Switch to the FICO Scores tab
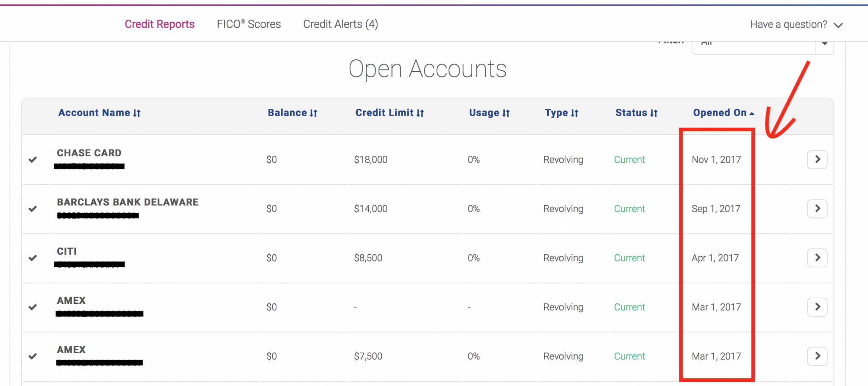 coord(249,24)
